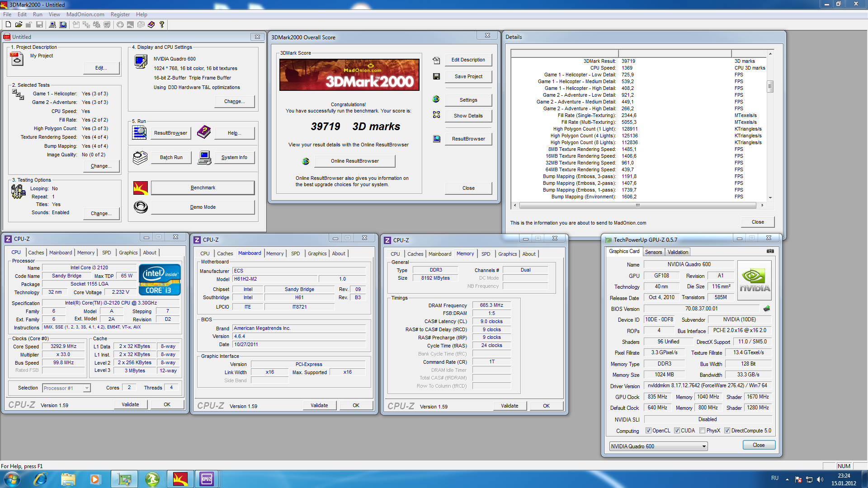The width and height of the screenshot is (868, 488).
Task: Click Change... in Display and CPU Settings
Action: tap(235, 102)
